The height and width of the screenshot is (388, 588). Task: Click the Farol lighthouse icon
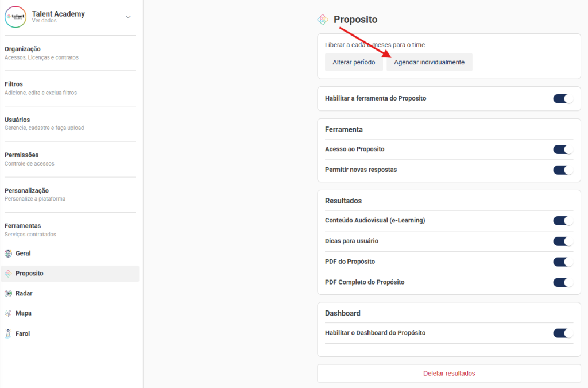[x=9, y=334]
